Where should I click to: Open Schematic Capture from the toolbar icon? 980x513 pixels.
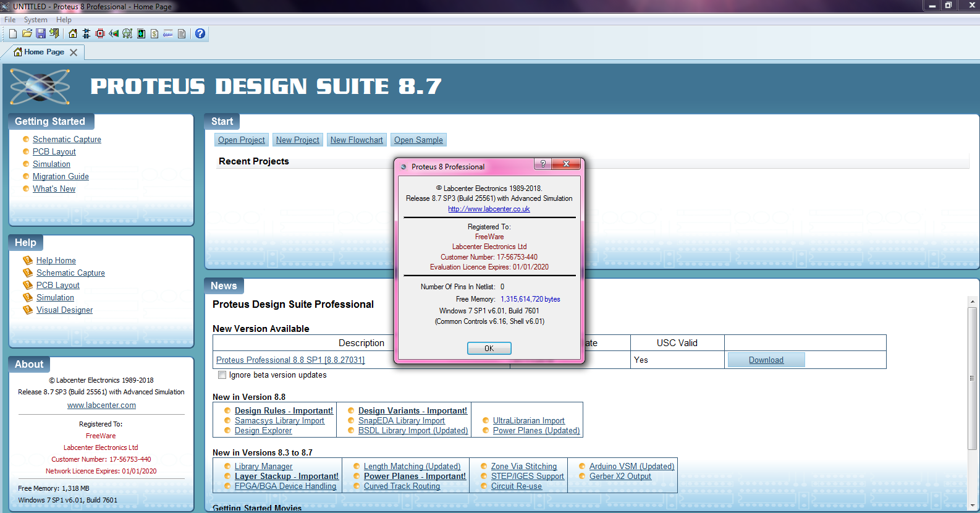(87, 33)
